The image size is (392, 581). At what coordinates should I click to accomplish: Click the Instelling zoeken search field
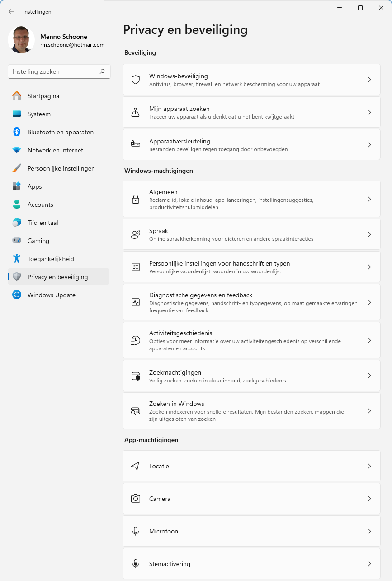pyautogui.click(x=59, y=71)
